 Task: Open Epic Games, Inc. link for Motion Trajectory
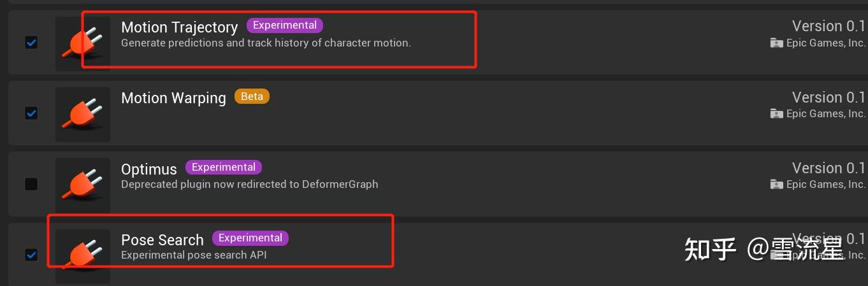click(x=825, y=43)
